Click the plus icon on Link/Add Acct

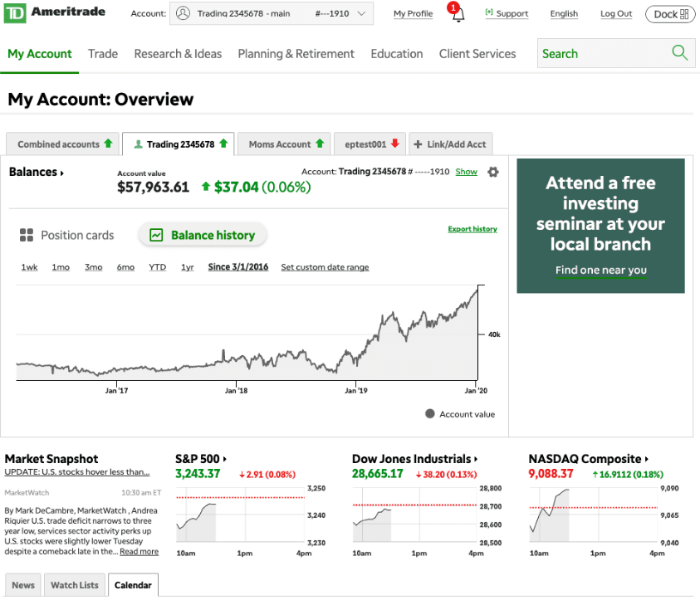(418, 144)
